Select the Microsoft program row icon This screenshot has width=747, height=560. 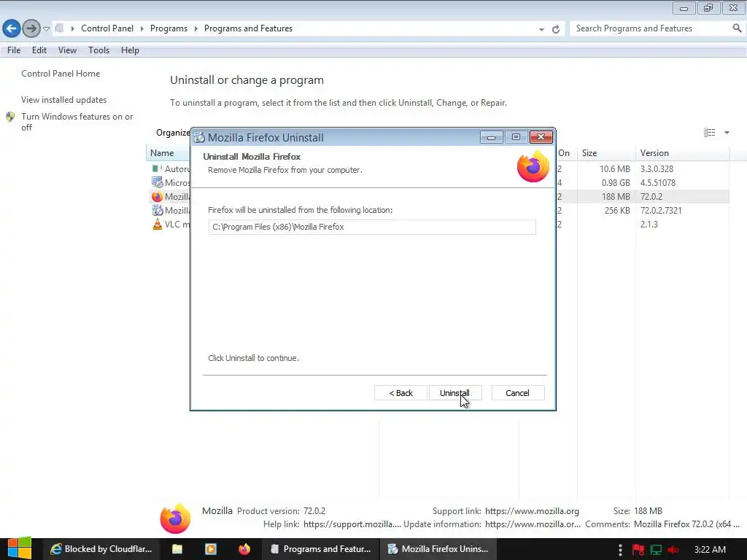pos(157,182)
